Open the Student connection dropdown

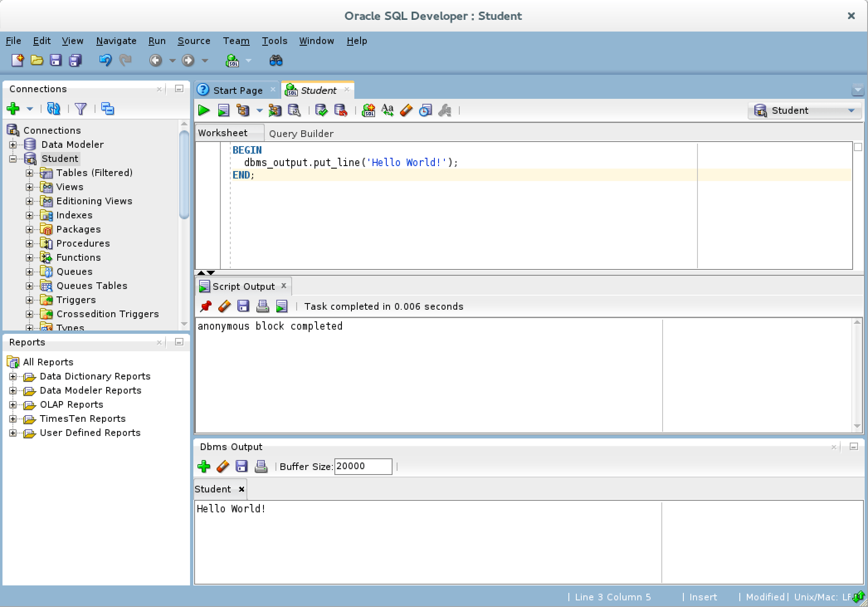point(852,110)
